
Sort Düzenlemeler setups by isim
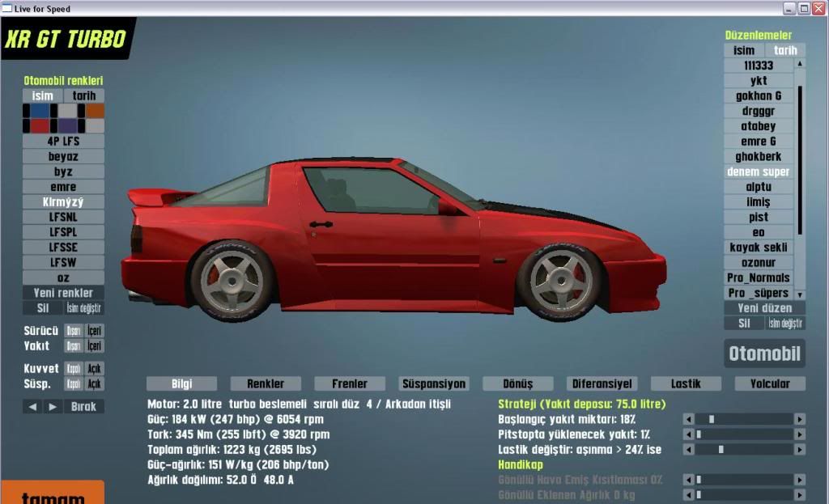pos(744,50)
